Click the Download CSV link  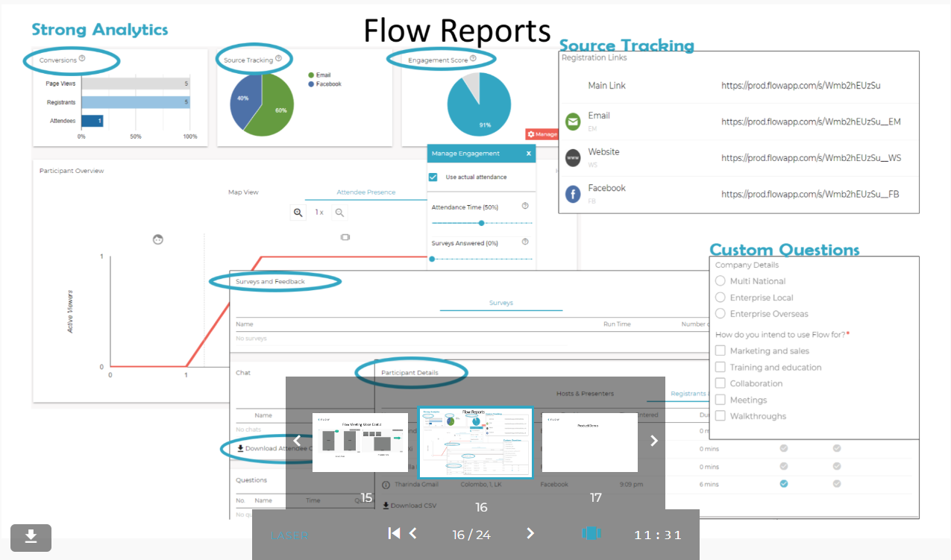pyautogui.click(x=409, y=506)
